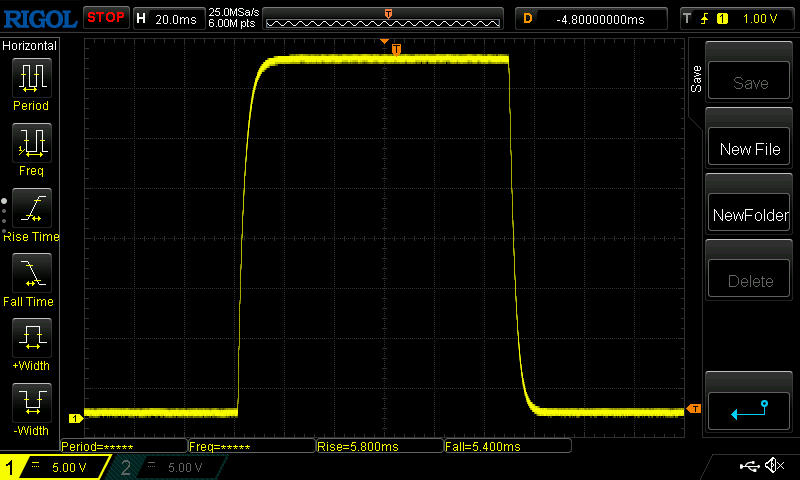Click the USB status icon
Image resolution: width=800 pixels, height=480 pixels.
click(x=748, y=466)
